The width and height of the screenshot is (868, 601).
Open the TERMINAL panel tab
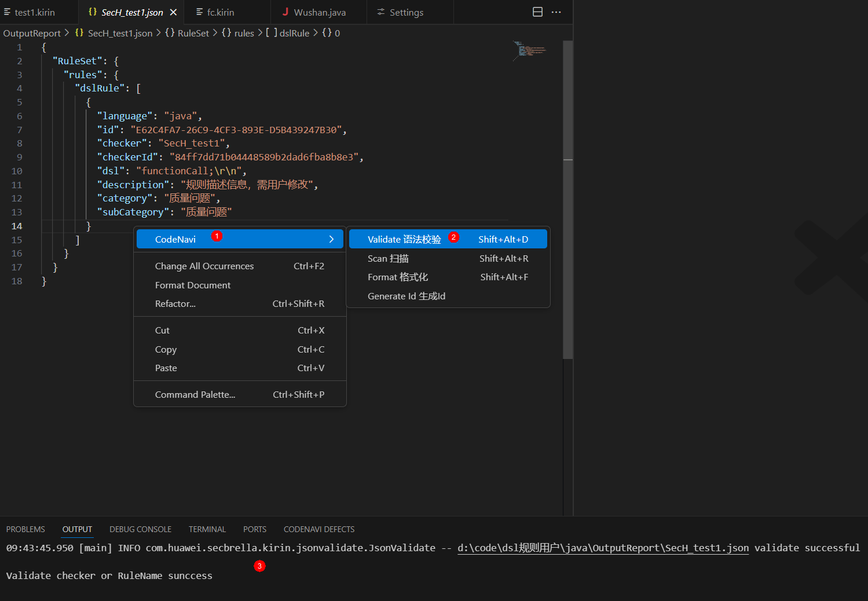click(x=207, y=529)
